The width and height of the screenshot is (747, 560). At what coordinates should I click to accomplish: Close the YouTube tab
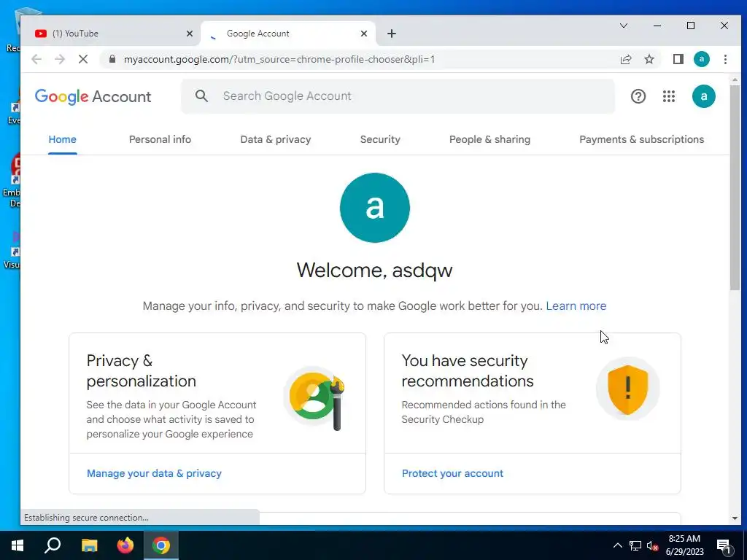tap(190, 34)
